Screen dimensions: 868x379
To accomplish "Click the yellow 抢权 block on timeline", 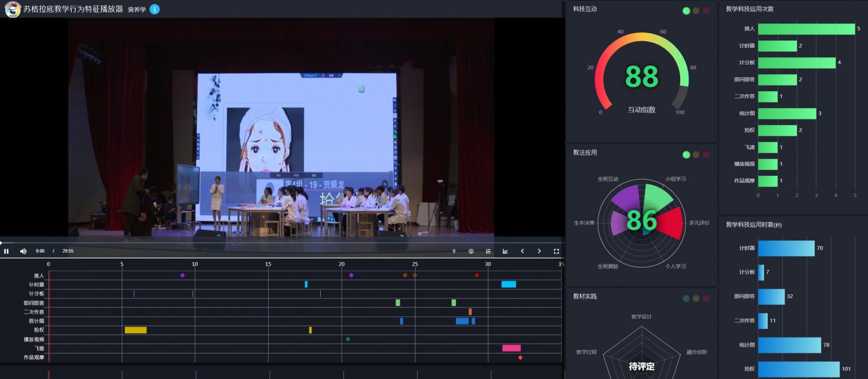I will point(136,330).
